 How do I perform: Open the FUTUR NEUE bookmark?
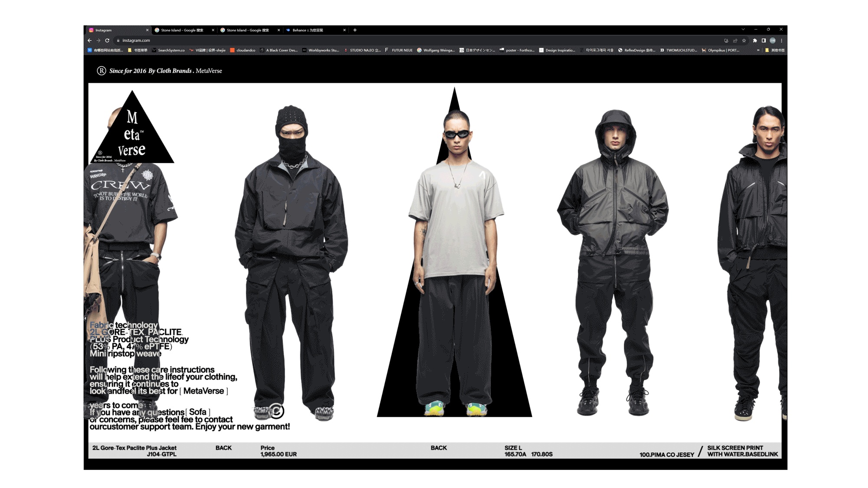(x=399, y=50)
